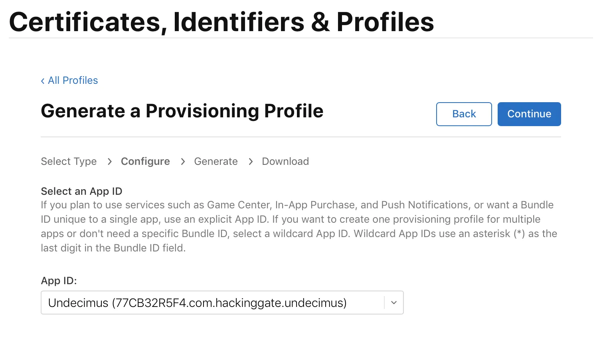The width and height of the screenshot is (605, 364).
Task: Click chevron between Select Type and Configure
Action: pyautogui.click(x=110, y=161)
